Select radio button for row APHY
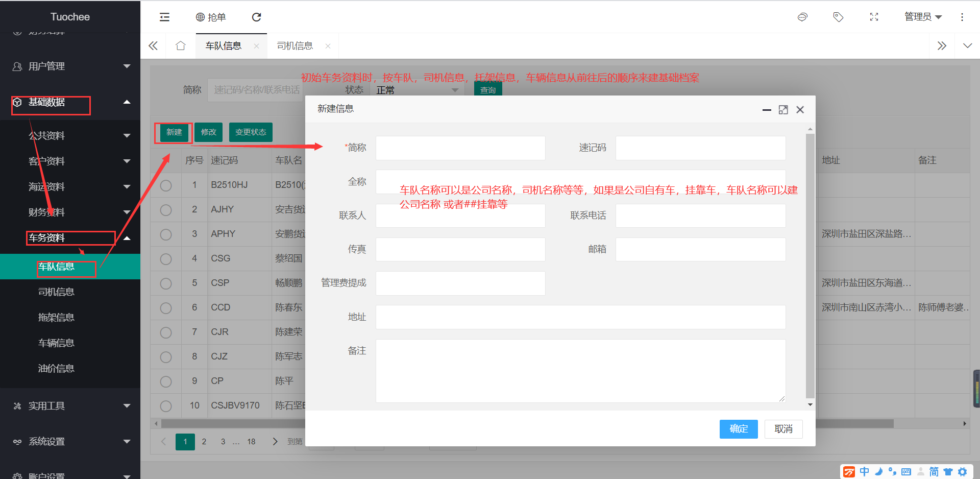 coord(166,234)
